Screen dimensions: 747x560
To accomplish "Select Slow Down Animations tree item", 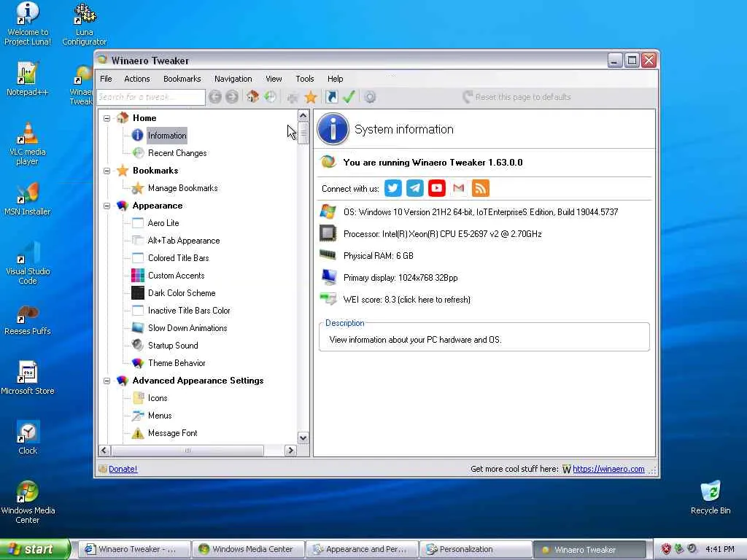I will pos(187,328).
